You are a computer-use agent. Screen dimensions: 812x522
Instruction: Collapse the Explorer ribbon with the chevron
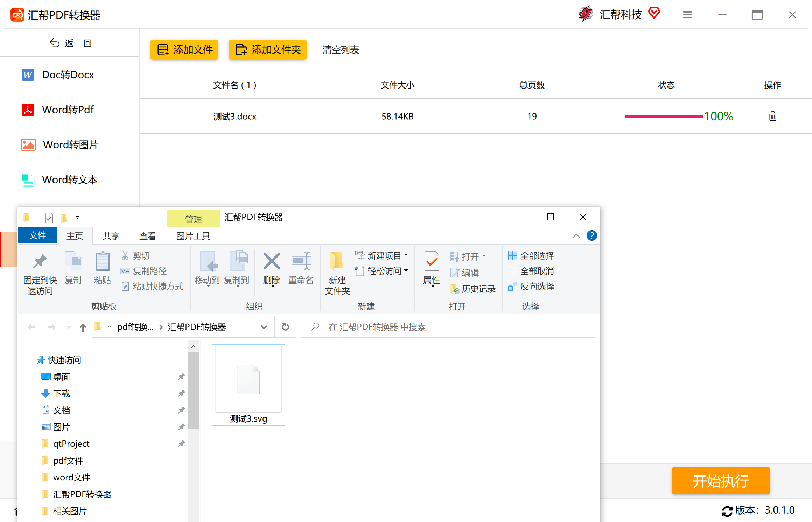tap(576, 236)
